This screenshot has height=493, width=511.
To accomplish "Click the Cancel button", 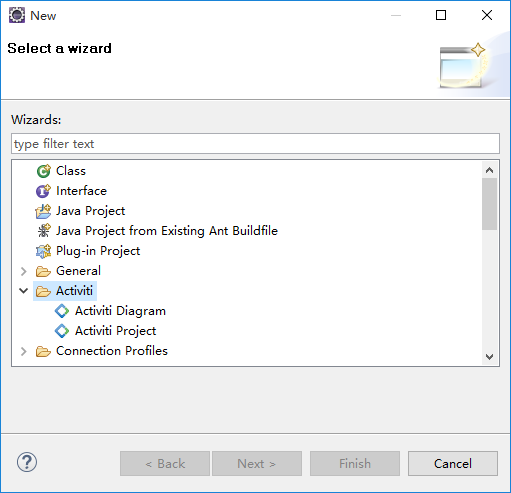I will pyautogui.click(x=453, y=463).
